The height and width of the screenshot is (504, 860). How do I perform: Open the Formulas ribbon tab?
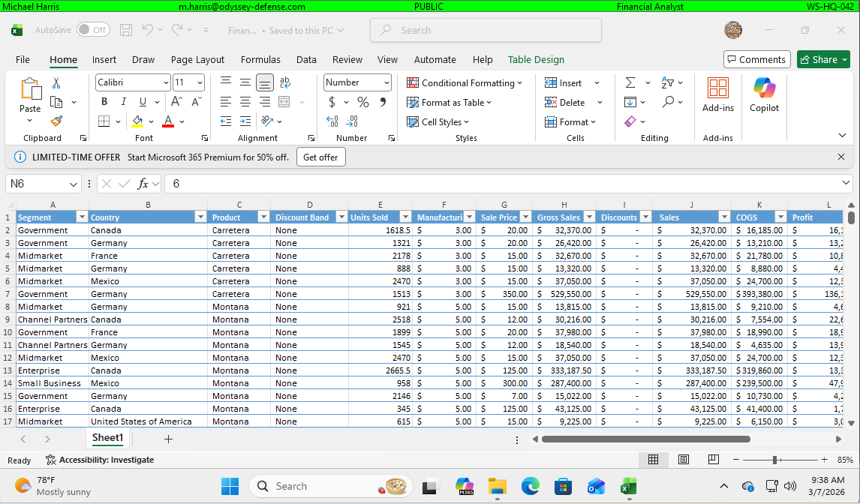click(x=260, y=60)
